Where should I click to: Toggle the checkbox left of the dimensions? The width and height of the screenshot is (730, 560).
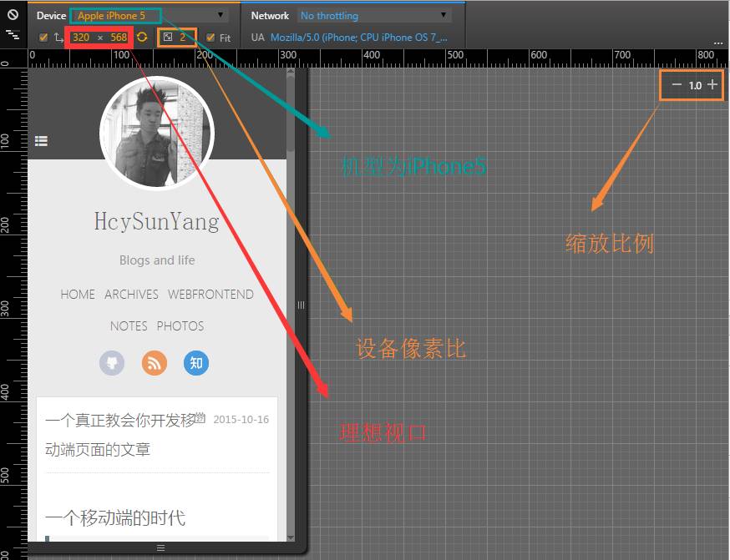pos(43,37)
